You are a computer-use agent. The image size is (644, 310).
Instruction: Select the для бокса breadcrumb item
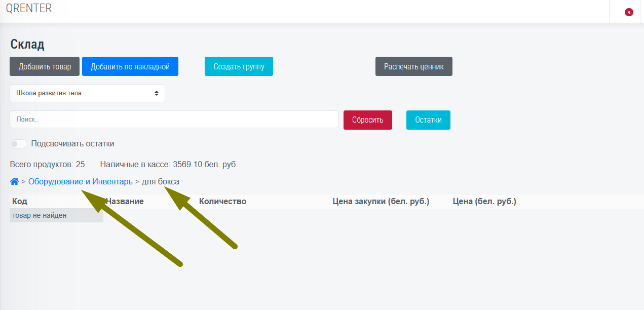160,181
